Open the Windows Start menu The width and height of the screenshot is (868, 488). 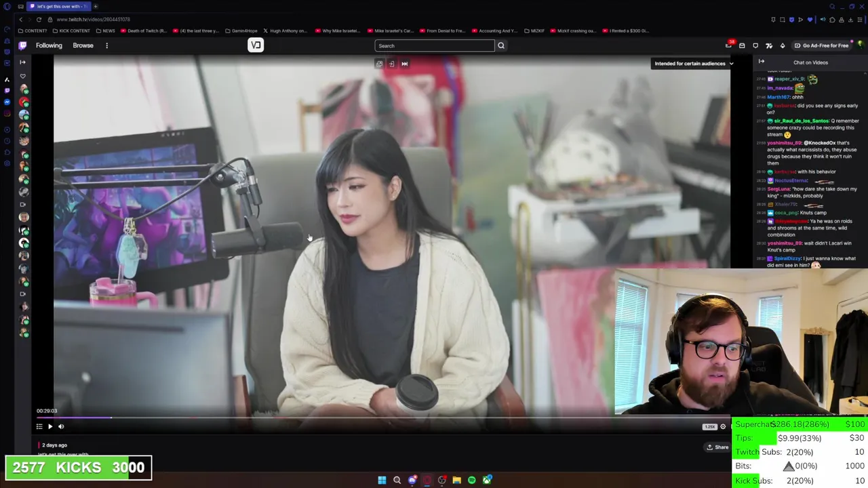[x=382, y=481]
